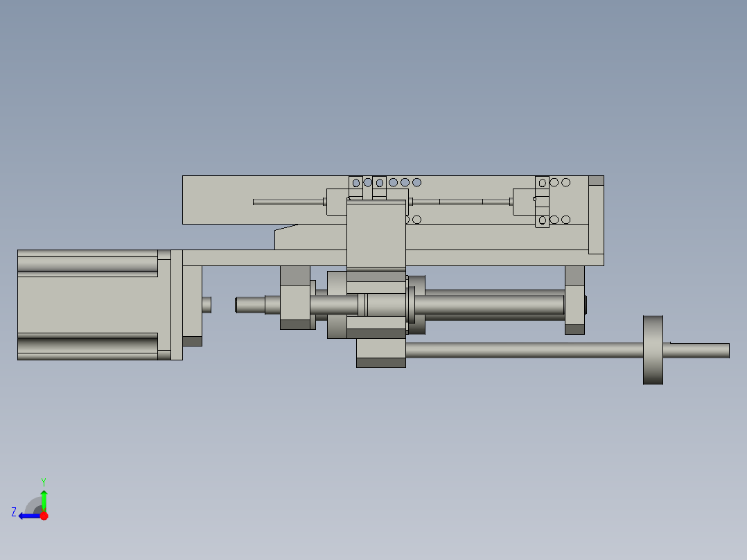Pick the left bearing support block on the screw

tap(295, 298)
